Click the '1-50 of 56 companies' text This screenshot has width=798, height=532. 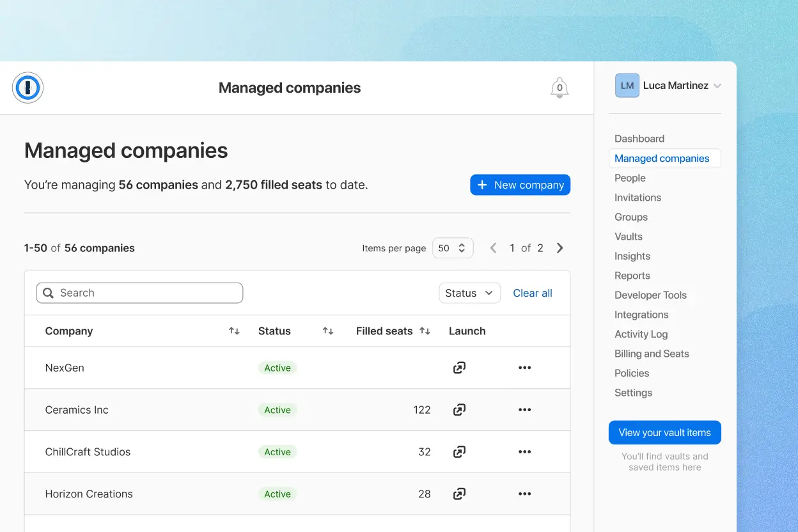(79, 248)
